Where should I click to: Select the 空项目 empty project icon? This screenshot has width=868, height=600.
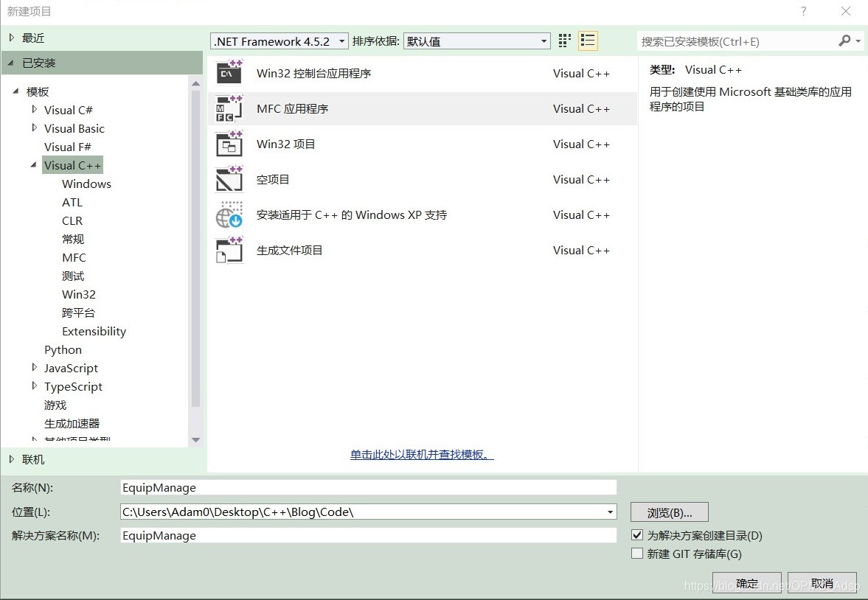[229, 179]
